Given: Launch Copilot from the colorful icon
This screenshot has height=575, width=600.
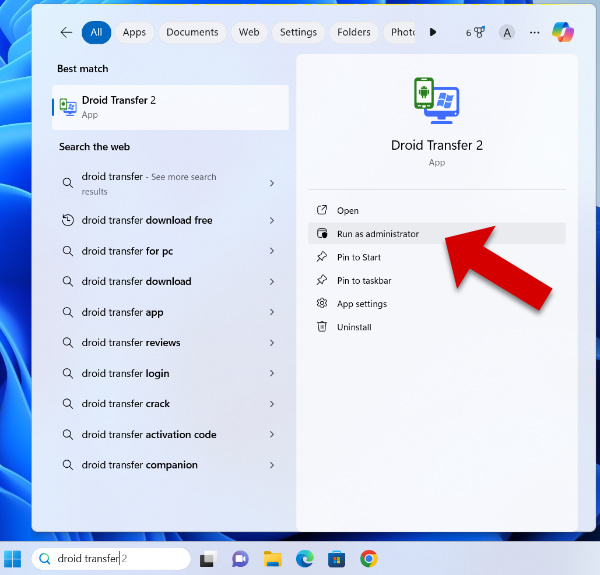Looking at the screenshot, I should (x=563, y=32).
